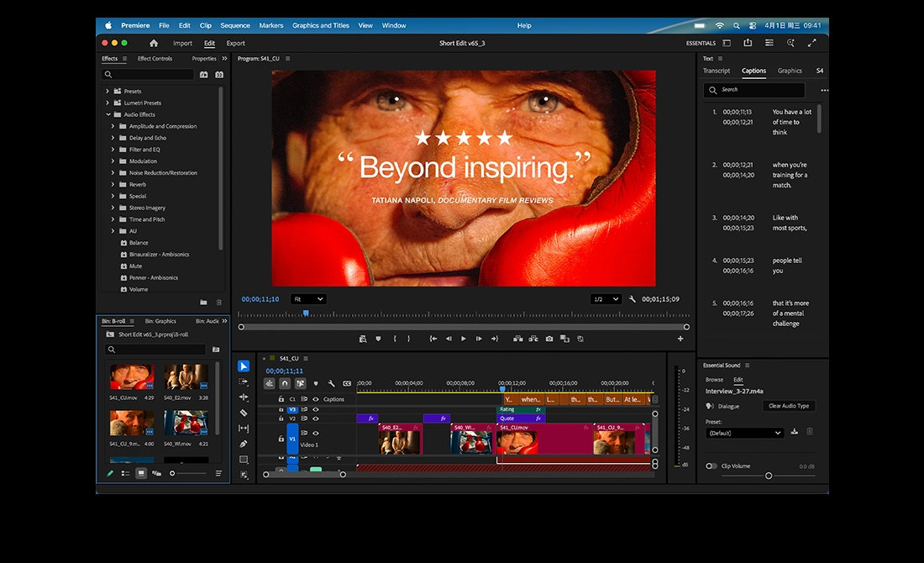Lock the Captions track
This screenshot has width=924, height=563.
pyautogui.click(x=281, y=399)
